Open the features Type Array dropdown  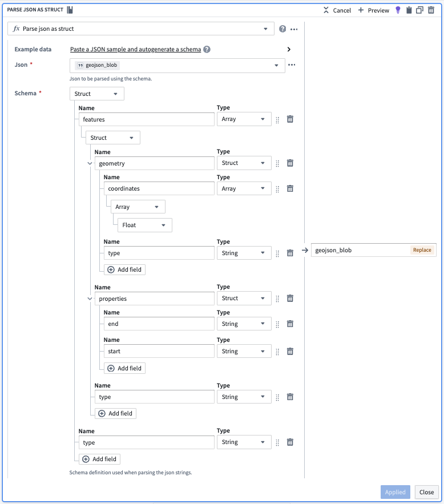(x=244, y=119)
